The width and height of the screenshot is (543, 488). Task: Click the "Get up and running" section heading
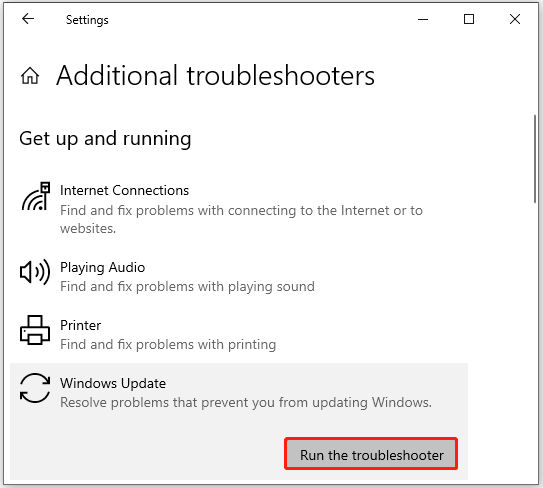[x=105, y=139]
